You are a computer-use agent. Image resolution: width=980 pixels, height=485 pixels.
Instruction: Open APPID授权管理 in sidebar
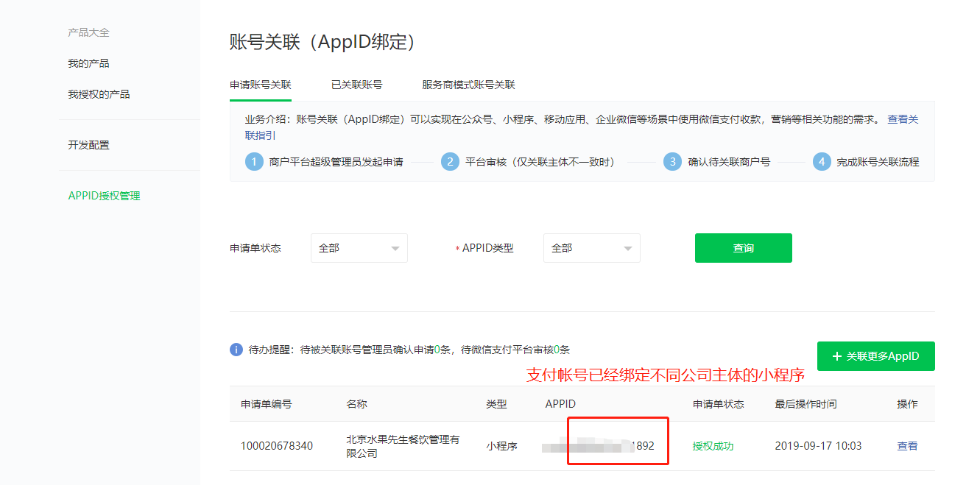104,196
